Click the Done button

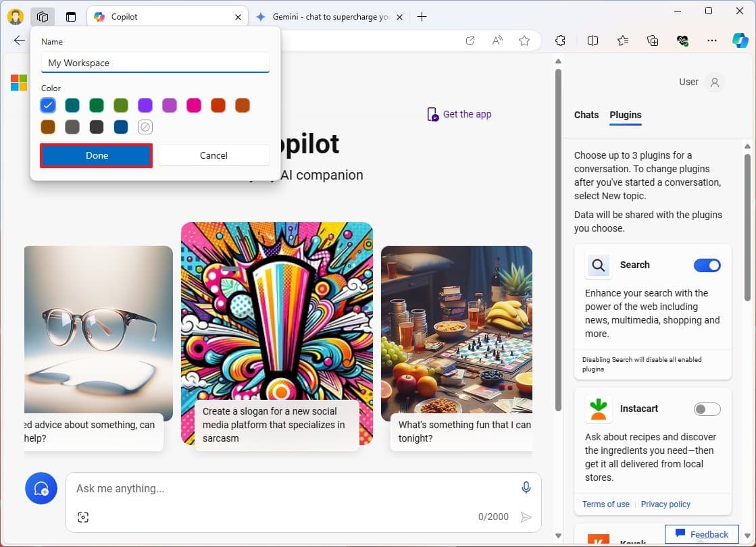pyautogui.click(x=97, y=155)
